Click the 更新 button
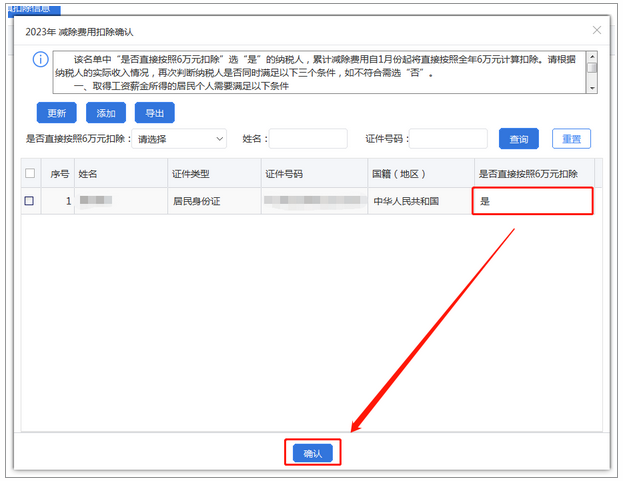Viewport: 623px width, 481px height. [x=56, y=113]
